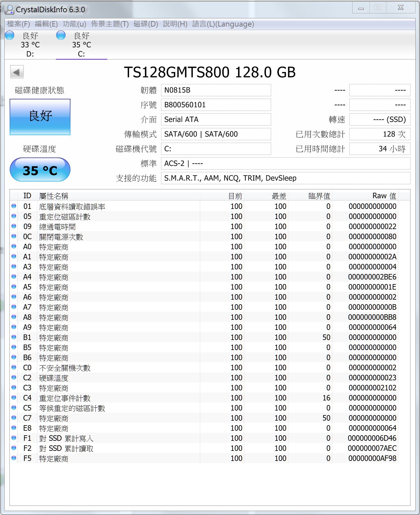Click the standard field ACS-2
Image resolution: width=420 pixels, height=515 pixels.
pos(286,163)
